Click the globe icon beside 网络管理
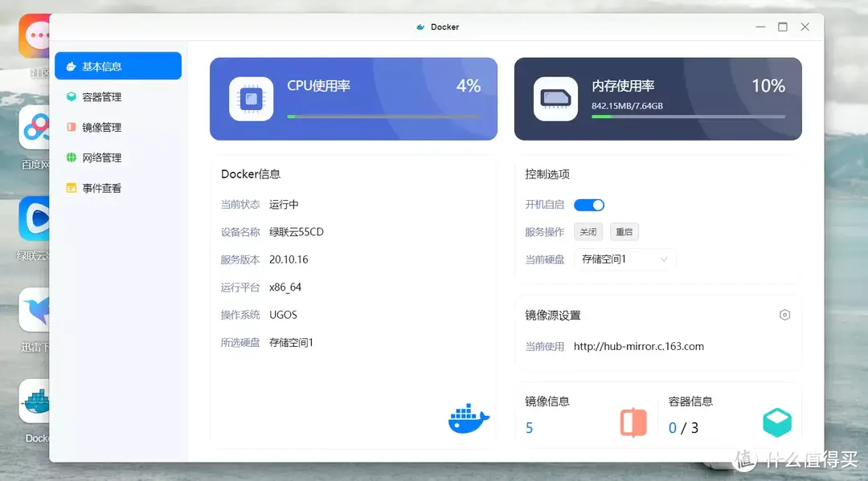The image size is (868, 481). pos(71,157)
